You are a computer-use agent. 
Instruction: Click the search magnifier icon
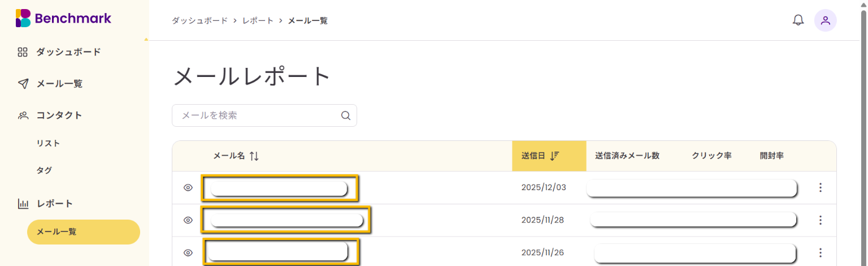(x=346, y=115)
